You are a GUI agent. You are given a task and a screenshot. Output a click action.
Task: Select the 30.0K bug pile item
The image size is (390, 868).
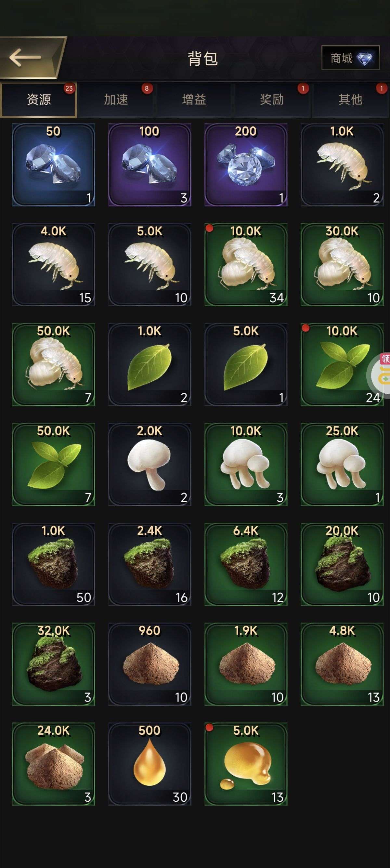pyautogui.click(x=342, y=265)
